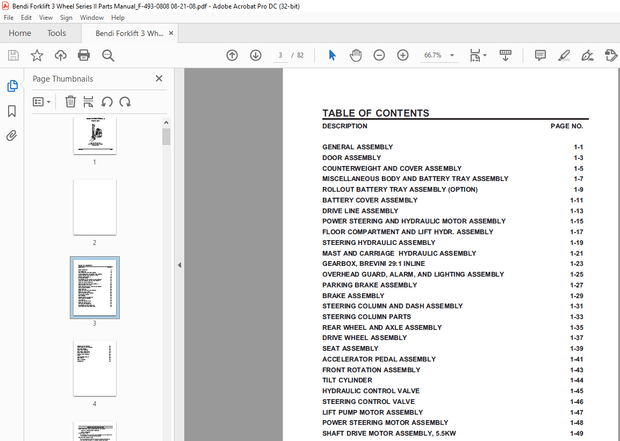Click ACCELERATOR PEDAL ASSEMBLY entry
The height and width of the screenshot is (441, 620).
click(x=379, y=359)
